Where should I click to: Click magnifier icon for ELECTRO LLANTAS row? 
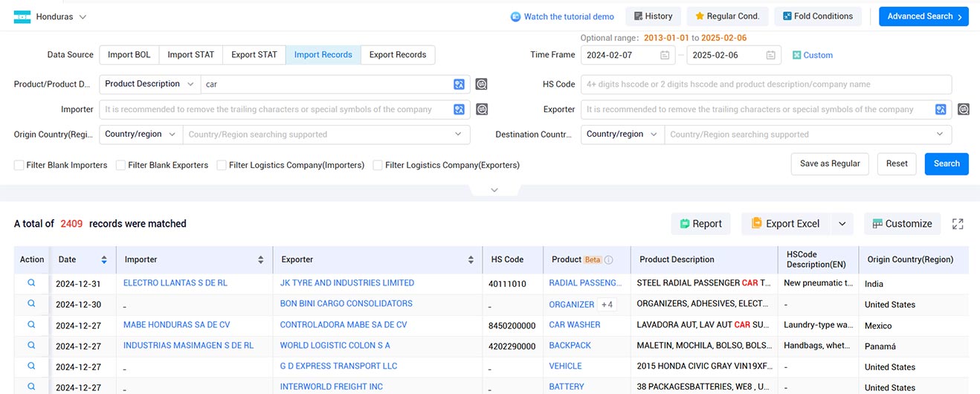pyautogui.click(x=31, y=283)
